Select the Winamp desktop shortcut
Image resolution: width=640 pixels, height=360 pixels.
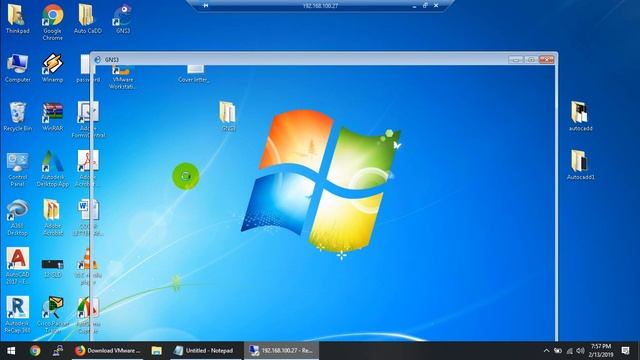pyautogui.click(x=53, y=68)
